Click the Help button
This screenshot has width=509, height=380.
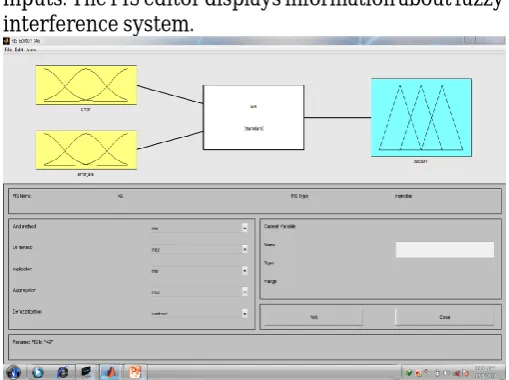pyautogui.click(x=313, y=317)
